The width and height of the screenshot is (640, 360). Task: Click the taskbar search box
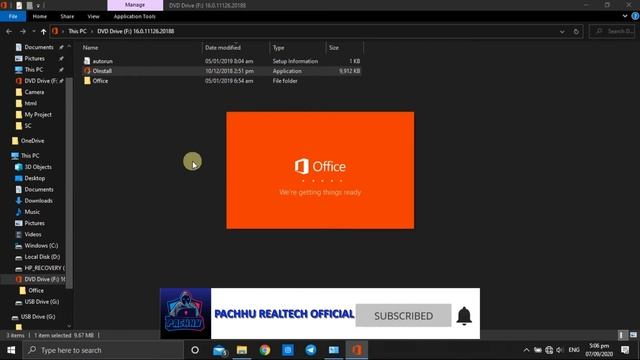point(103,350)
